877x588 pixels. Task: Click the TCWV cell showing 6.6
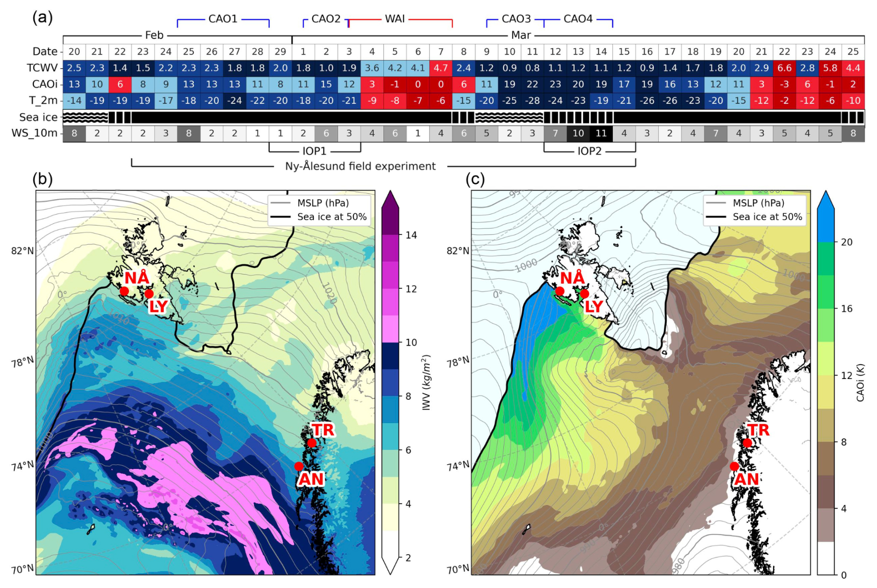(x=784, y=68)
